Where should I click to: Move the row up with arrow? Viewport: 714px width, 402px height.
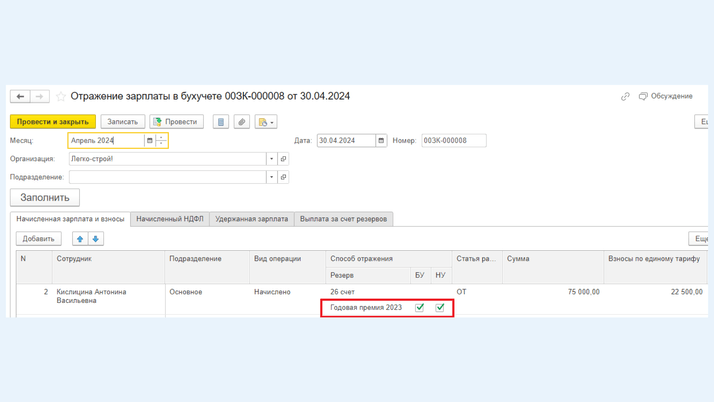(80, 239)
